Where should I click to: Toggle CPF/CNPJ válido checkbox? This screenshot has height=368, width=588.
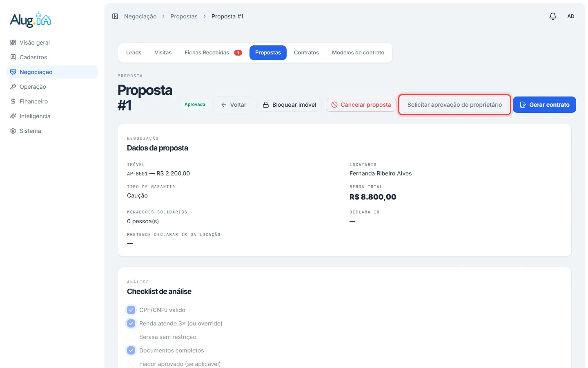pyautogui.click(x=131, y=310)
